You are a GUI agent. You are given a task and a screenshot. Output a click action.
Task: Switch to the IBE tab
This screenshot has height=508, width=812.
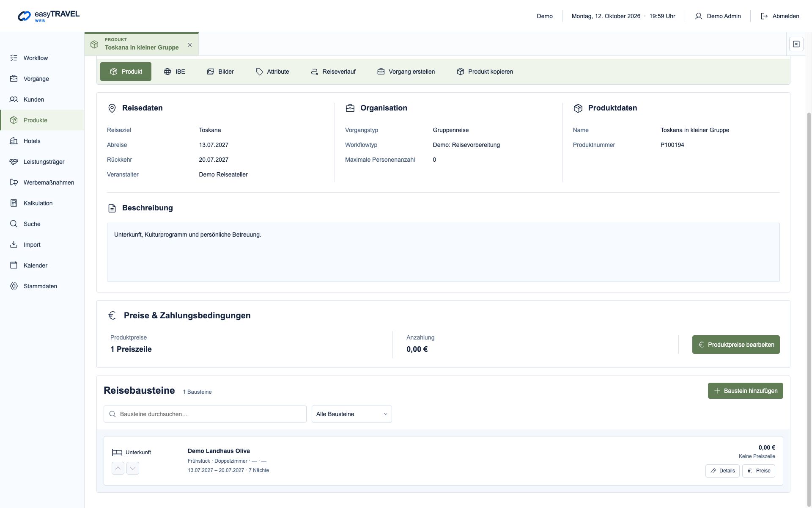click(x=175, y=72)
